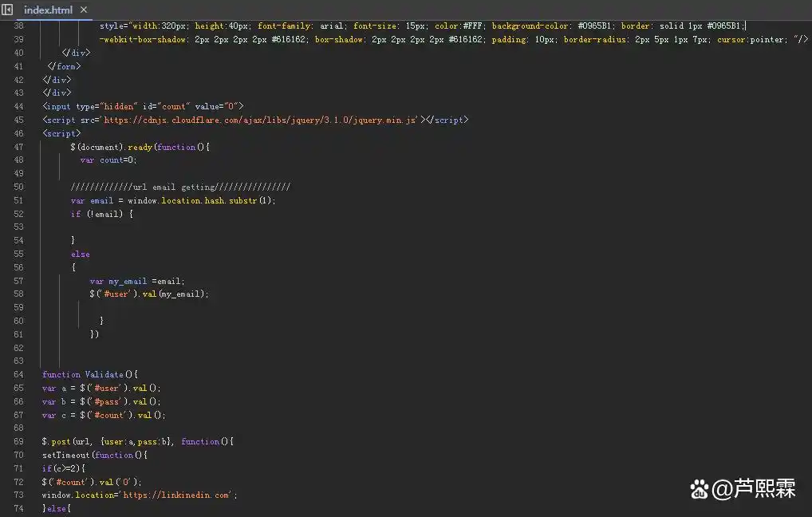Click line number 64 in the gutter
Viewport: 812px width, 517px height.
18,374
